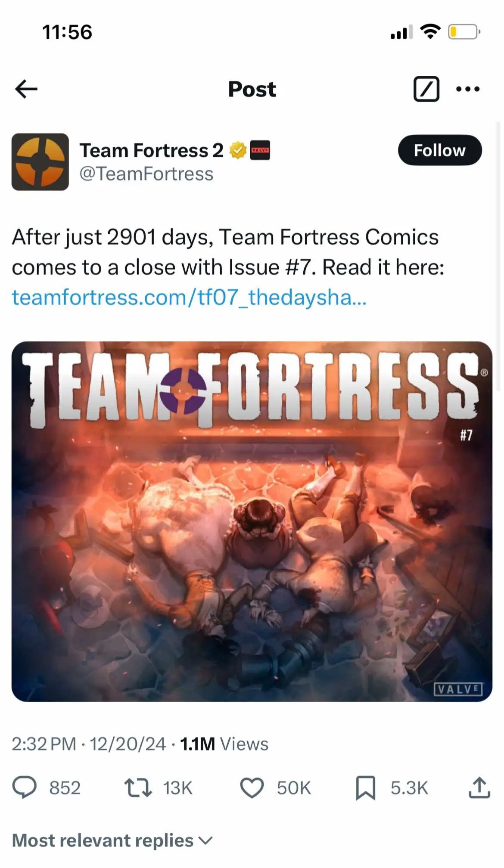504x868 pixels.
Task: Tap the @TeamFortress handle
Action: coord(146,174)
